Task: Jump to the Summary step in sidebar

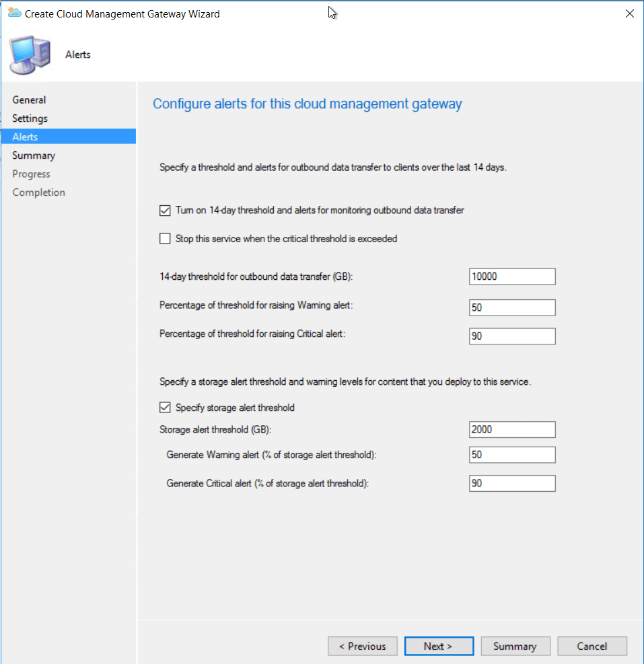Action: (x=34, y=155)
